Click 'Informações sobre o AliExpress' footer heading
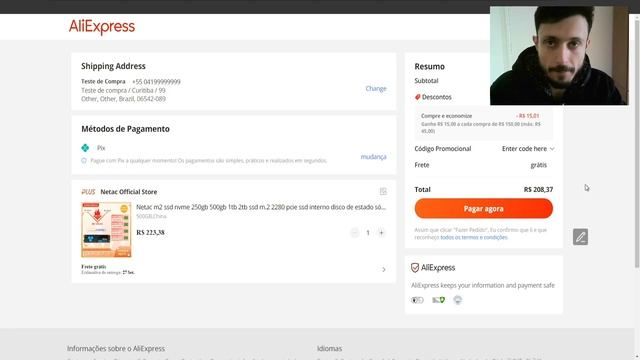This screenshot has height=360, width=640. click(x=116, y=349)
